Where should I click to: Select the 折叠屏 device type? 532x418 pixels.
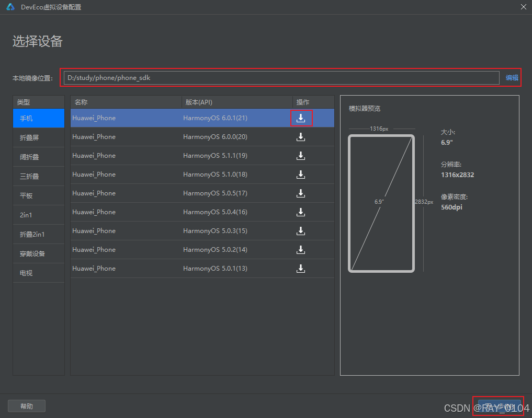(39, 137)
